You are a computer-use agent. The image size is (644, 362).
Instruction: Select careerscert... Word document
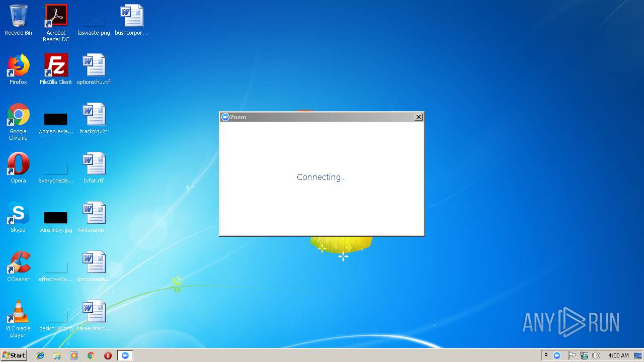coord(94,316)
